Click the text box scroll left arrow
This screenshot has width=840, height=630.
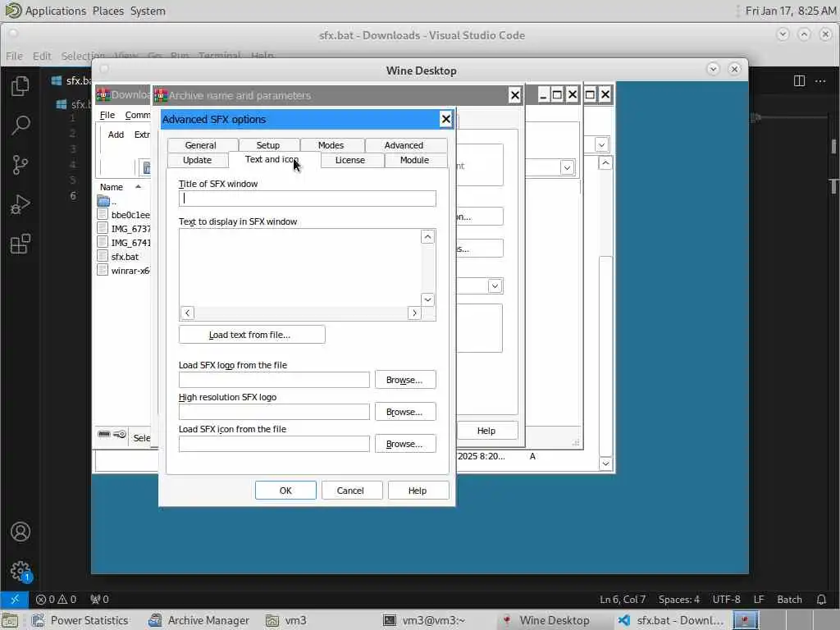click(x=187, y=313)
